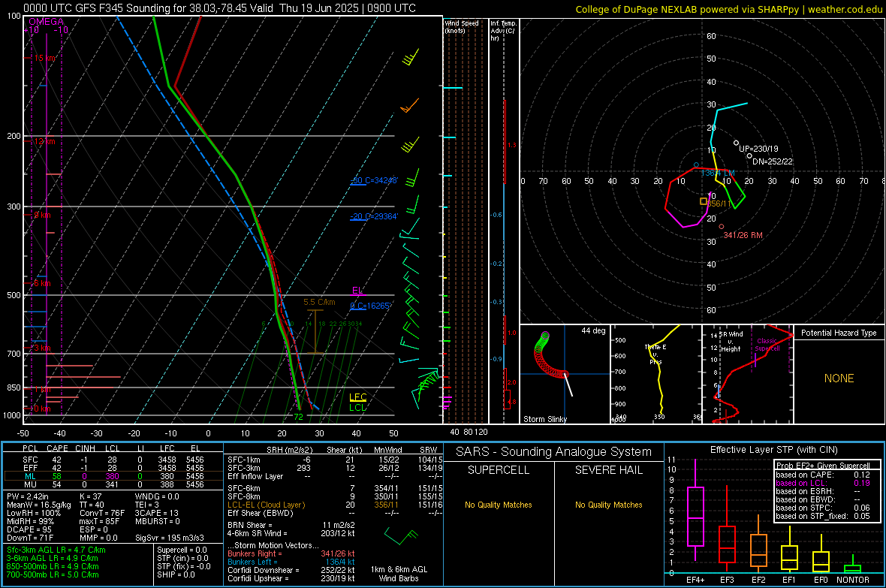
Task: Click the Bunkers Right storm motion entry
Action: pos(291,553)
